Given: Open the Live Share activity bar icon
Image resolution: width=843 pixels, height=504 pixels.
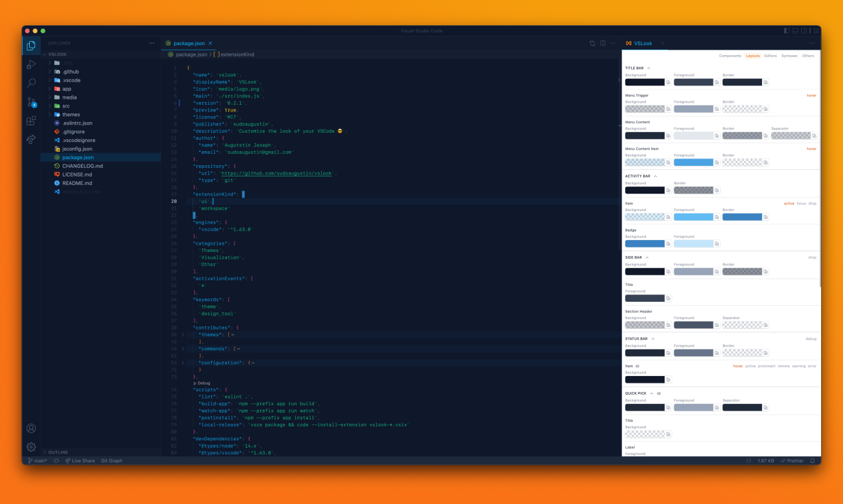Looking at the screenshot, I should [31, 139].
